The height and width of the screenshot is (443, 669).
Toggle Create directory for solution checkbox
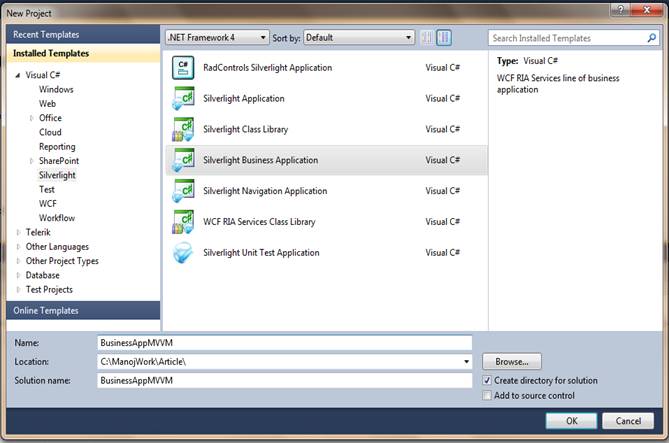pyautogui.click(x=487, y=380)
